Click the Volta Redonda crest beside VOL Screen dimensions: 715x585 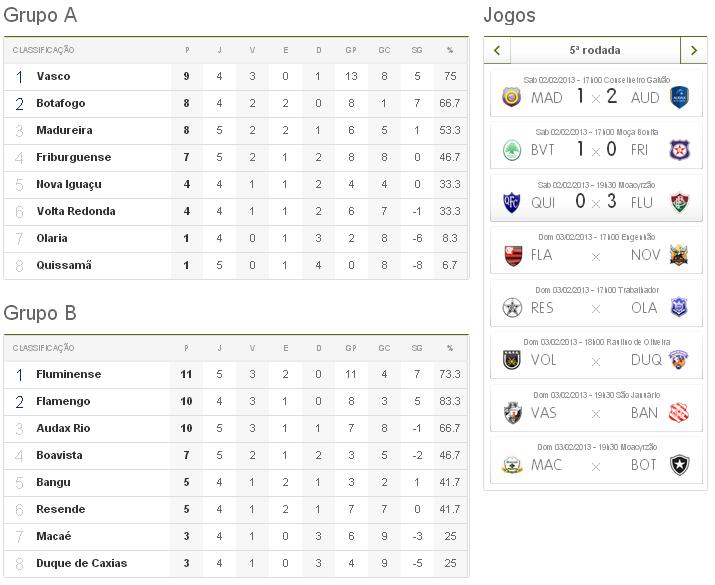click(512, 360)
